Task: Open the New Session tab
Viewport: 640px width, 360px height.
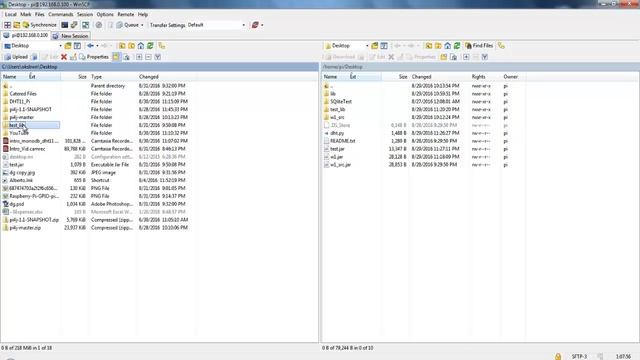Action: coord(71,36)
